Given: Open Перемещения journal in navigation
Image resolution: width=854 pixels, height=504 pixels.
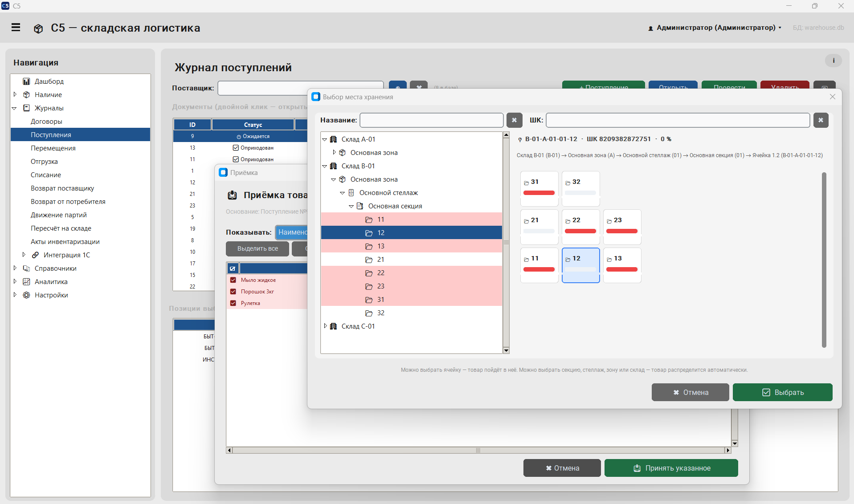Looking at the screenshot, I should pos(53,148).
